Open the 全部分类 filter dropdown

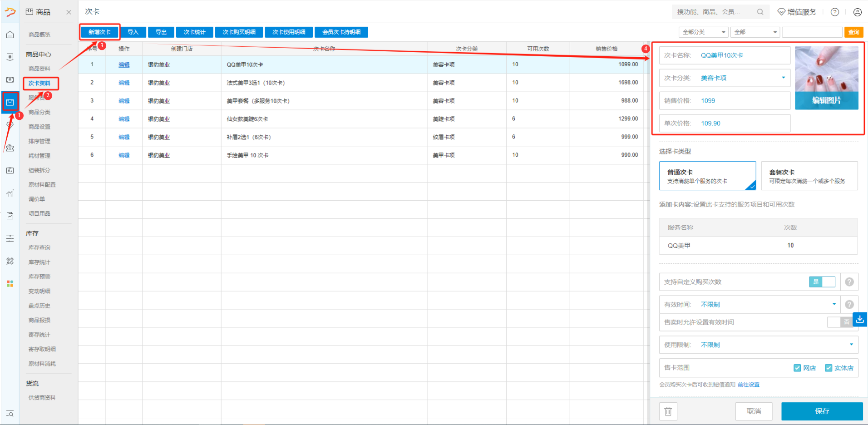[703, 32]
